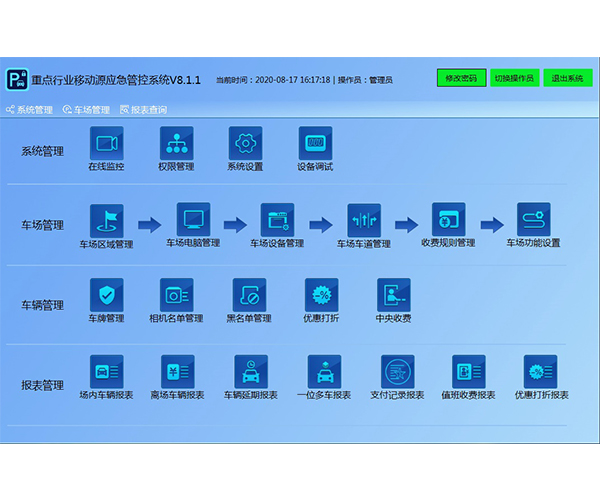Select the 车场区域管理 flag icon
Viewport: 600px width, 500px height.
point(106,220)
